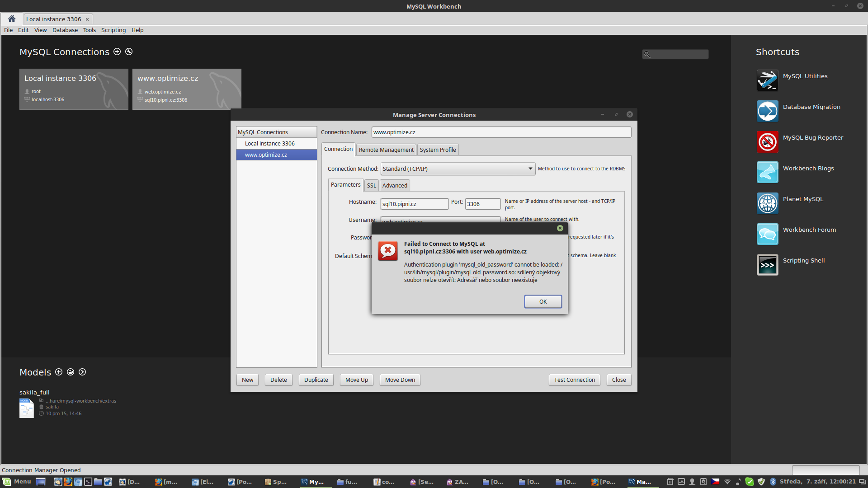Open the Connection Method dropdown

point(458,169)
